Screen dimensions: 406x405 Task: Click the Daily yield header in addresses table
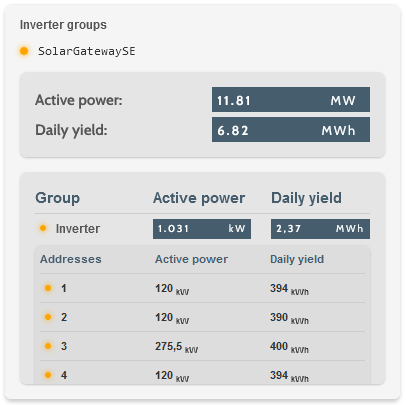297,259
